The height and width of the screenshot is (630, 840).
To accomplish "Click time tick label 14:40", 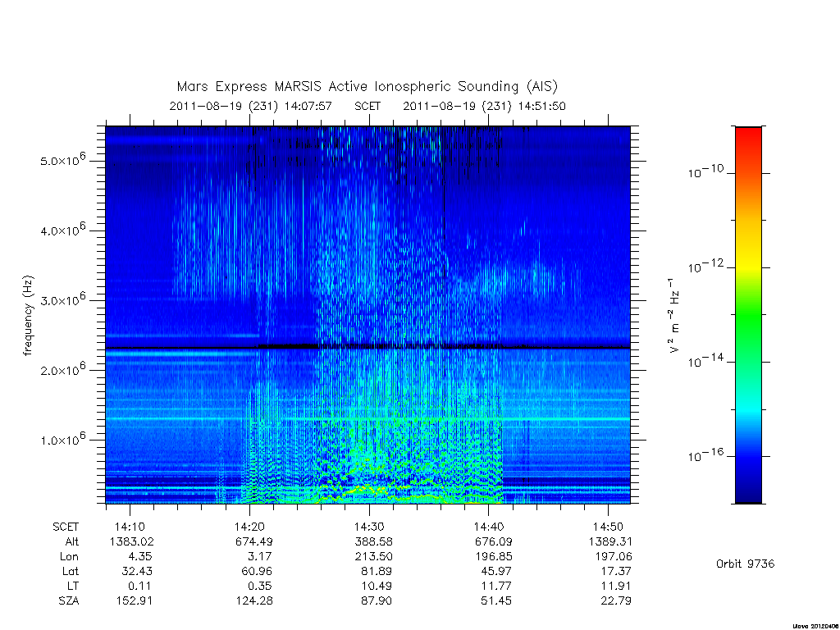I will pos(489,527).
